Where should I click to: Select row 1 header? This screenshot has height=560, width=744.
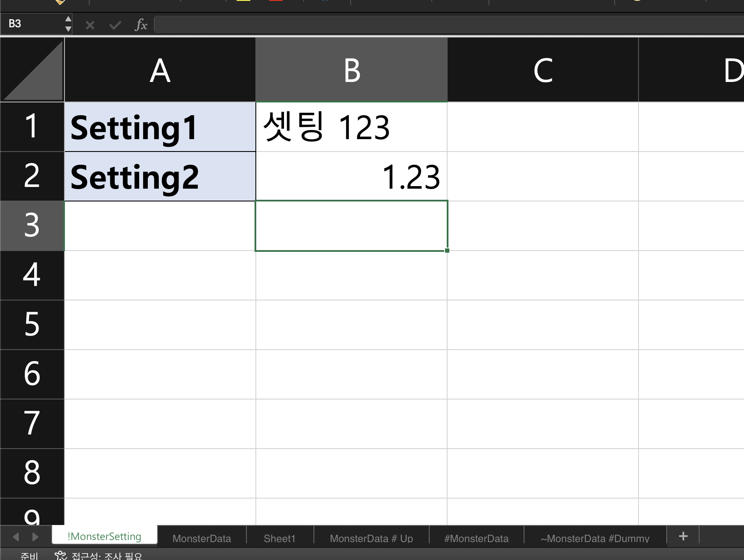32,127
